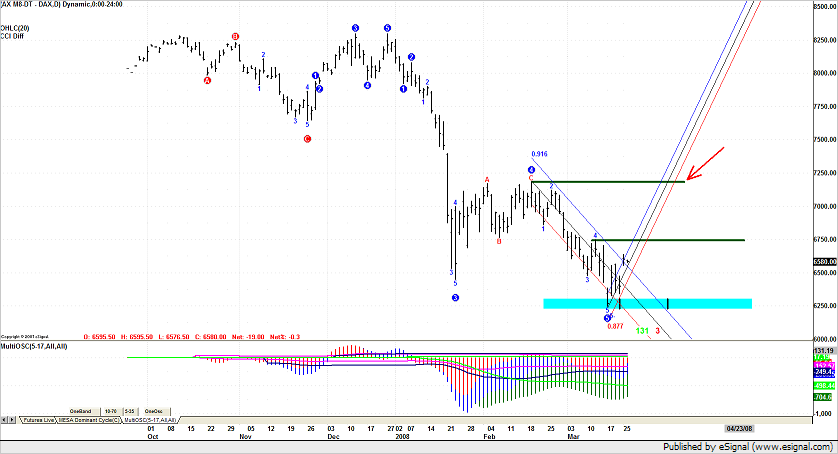Click the red circled C wave marker

coord(308,139)
